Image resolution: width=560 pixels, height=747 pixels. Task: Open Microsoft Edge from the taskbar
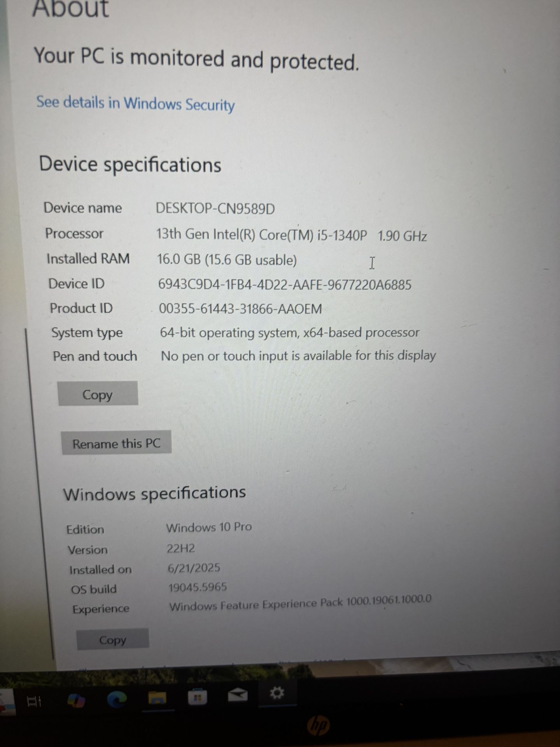117,700
